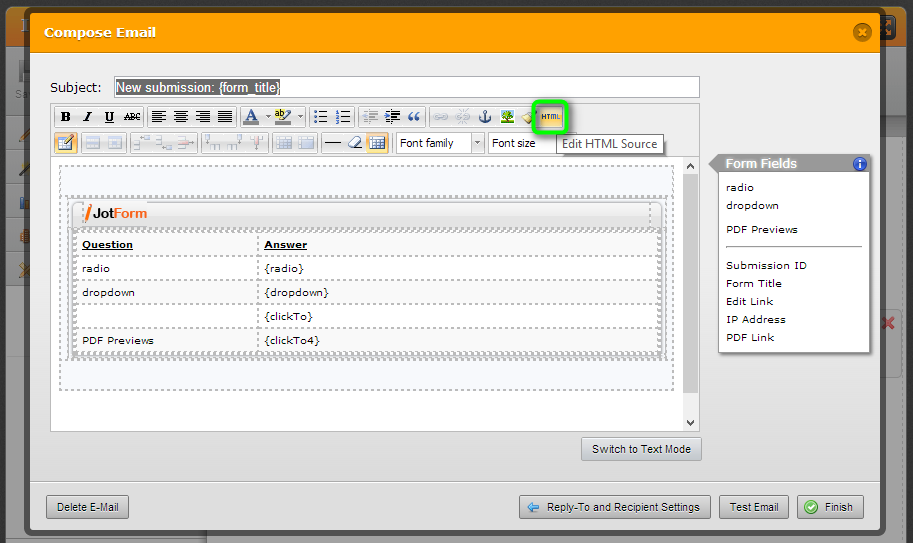The image size is (913, 543).
Task: Click the Edit HTML Source button
Action: [550, 117]
